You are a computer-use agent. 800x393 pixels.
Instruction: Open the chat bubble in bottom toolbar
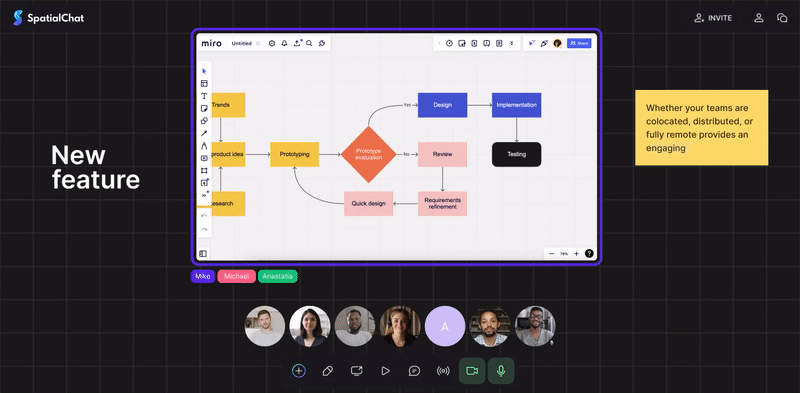click(414, 371)
